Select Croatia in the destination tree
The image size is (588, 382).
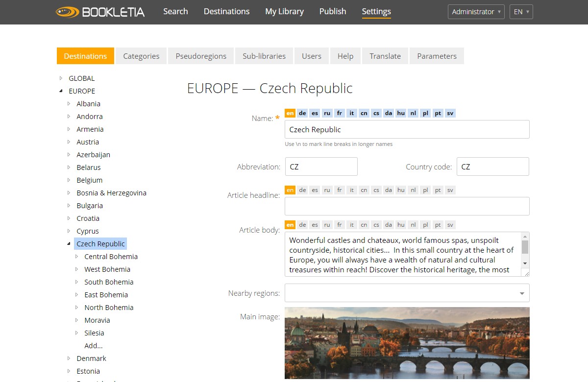click(88, 218)
